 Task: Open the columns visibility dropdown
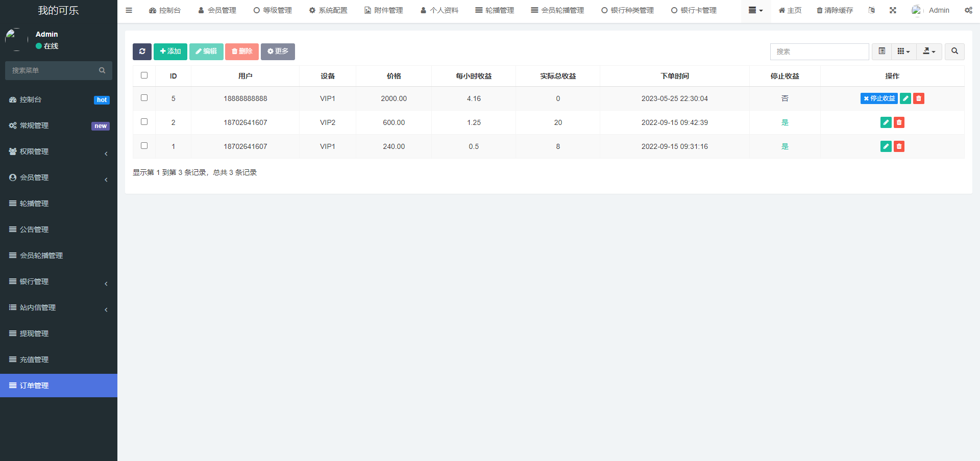903,52
